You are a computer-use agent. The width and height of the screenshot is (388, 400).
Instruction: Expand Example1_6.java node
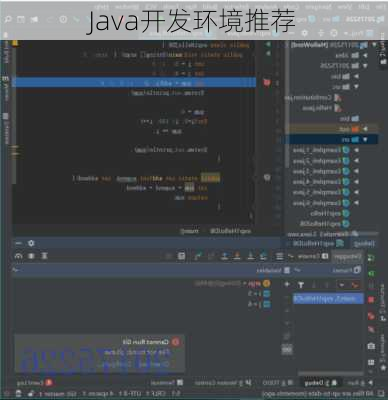(356, 203)
